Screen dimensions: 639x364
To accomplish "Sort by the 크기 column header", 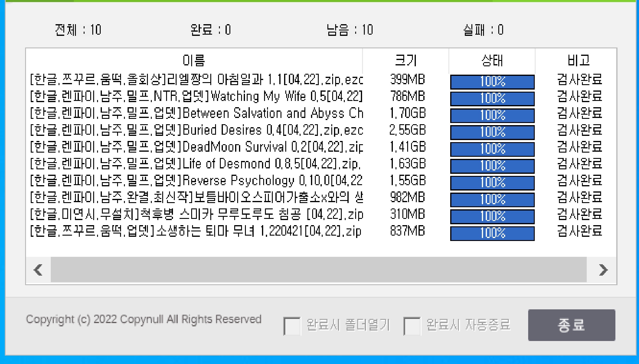I will [x=405, y=61].
